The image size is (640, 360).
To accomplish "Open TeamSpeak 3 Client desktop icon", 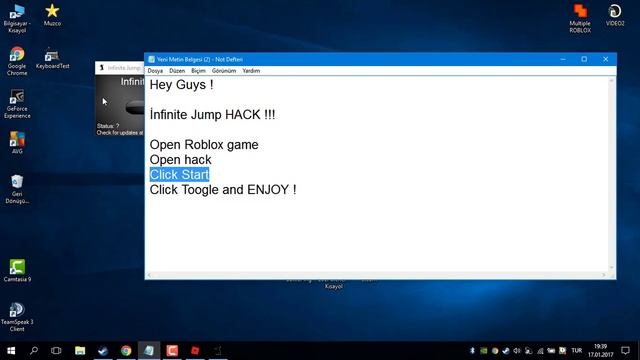I will click(17, 317).
